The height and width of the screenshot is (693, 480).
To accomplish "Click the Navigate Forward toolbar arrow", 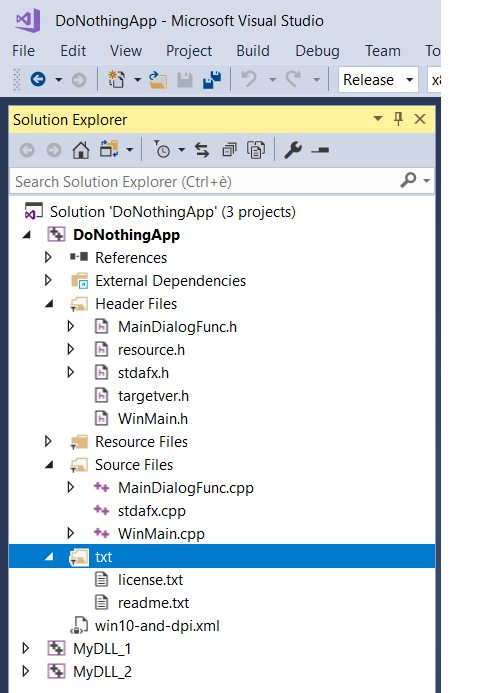I will click(x=79, y=80).
